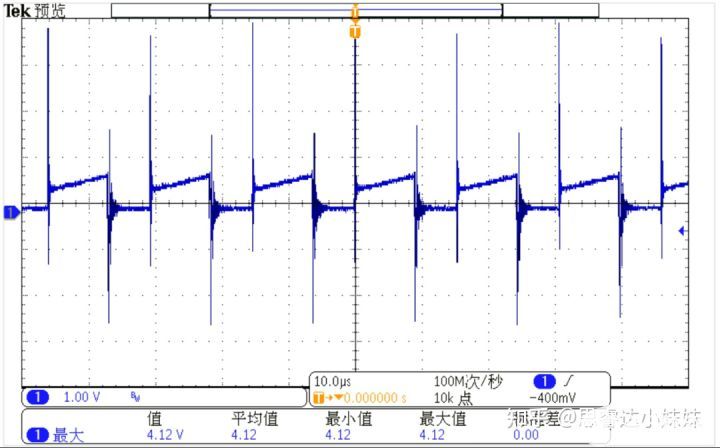This screenshot has height=448, width=720.
Task: Click the record overview bar at the top
Action: (x=355, y=10)
